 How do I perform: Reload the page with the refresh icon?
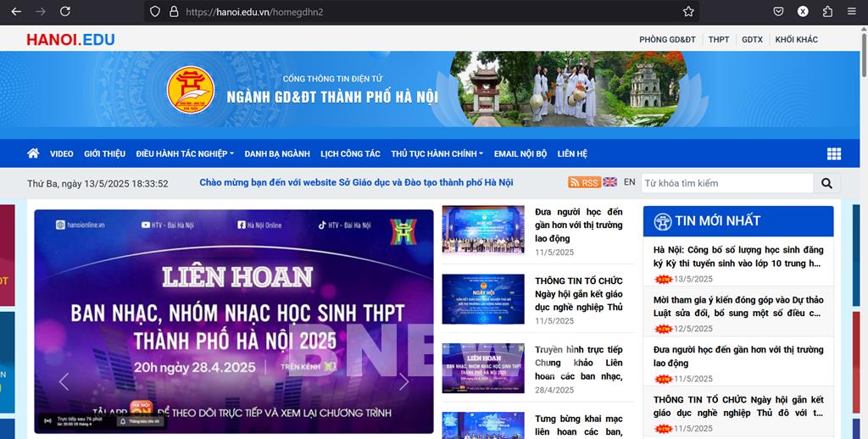64,11
